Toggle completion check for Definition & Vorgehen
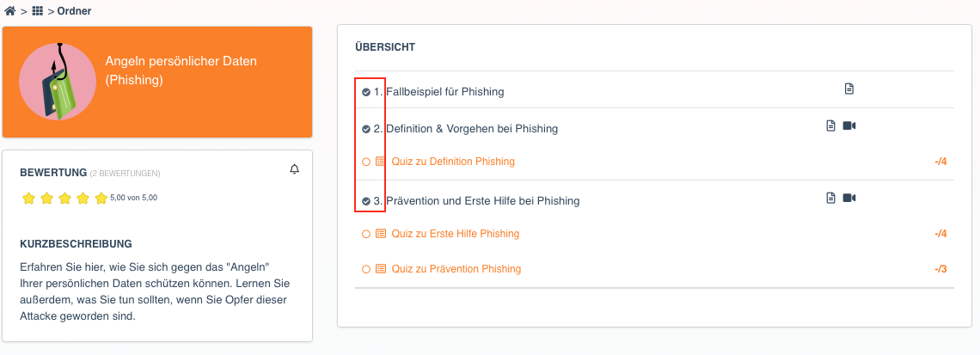Screen dimensions: 980x355 point(366,130)
